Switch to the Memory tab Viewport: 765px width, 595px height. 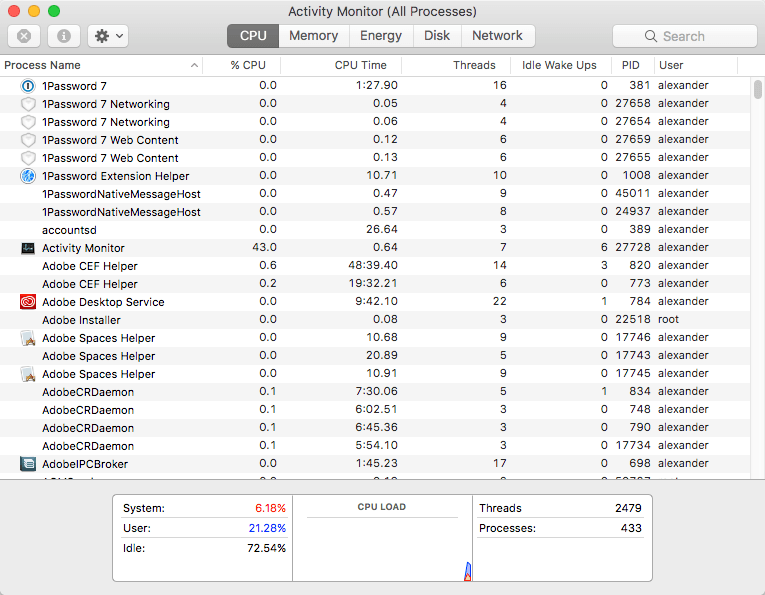click(314, 36)
